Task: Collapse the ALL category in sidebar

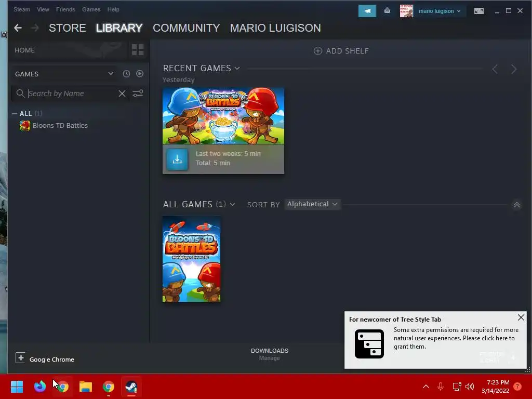Action: click(15, 114)
